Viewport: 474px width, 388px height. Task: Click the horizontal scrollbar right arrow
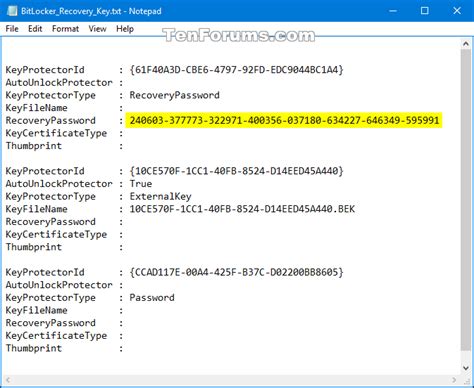(454, 380)
